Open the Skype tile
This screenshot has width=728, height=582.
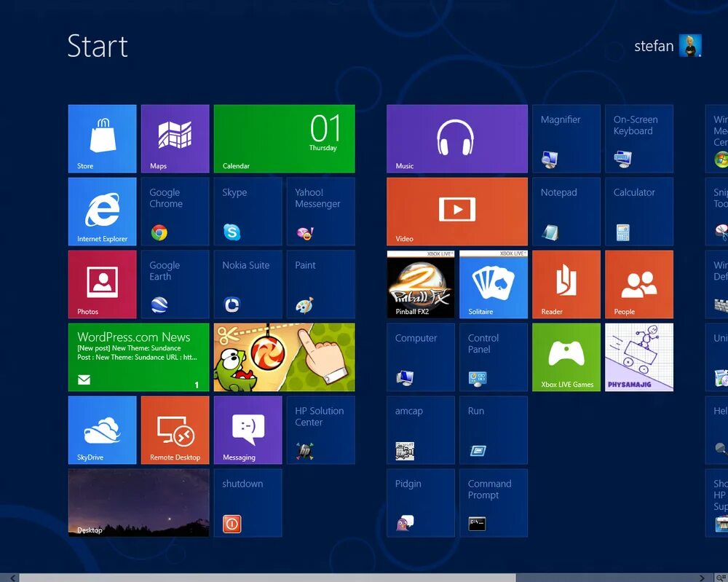click(248, 211)
